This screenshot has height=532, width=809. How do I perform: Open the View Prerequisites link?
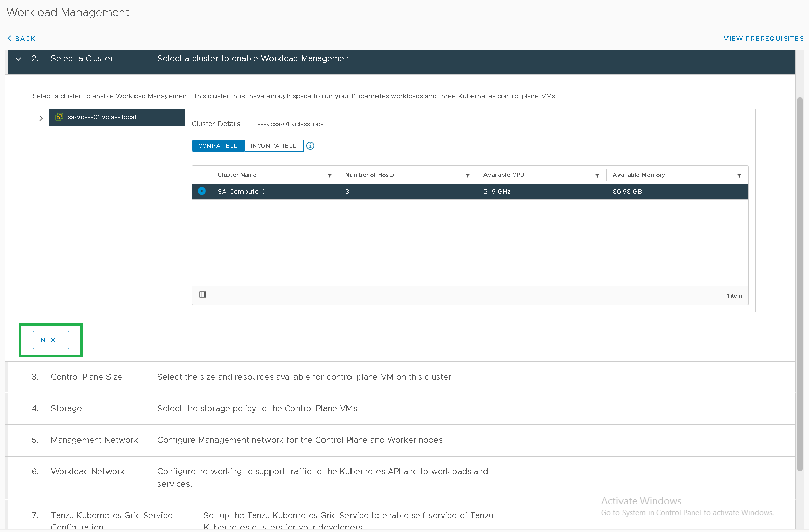(763, 39)
